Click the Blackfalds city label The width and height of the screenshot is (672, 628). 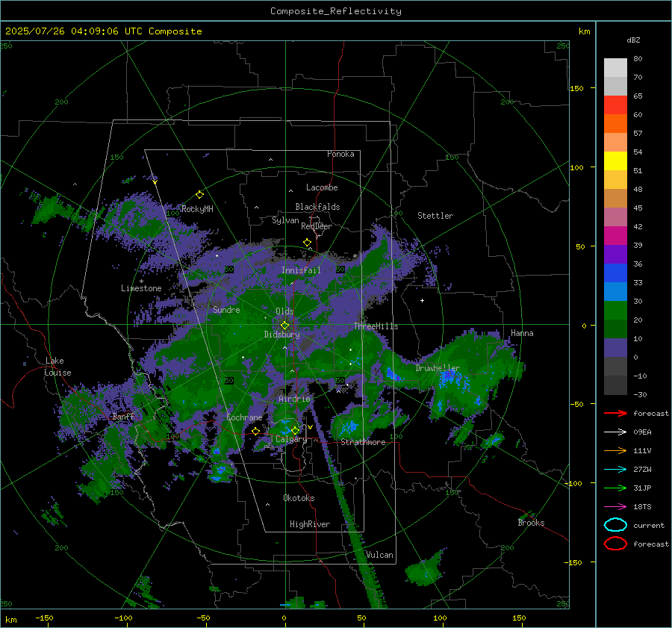point(317,207)
